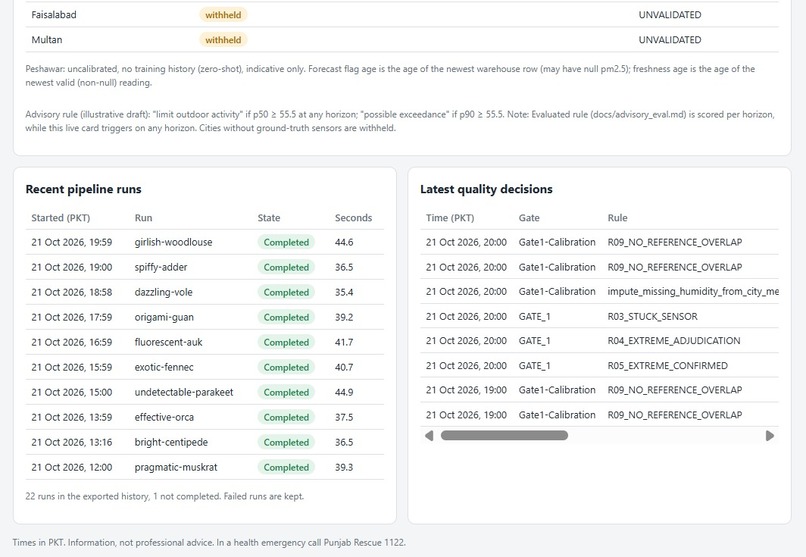Click the right scroll arrow in quality decisions

(770, 436)
